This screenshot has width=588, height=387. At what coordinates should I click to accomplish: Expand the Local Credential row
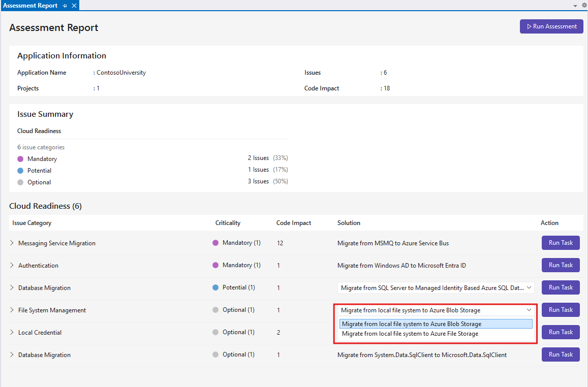pyautogui.click(x=13, y=332)
